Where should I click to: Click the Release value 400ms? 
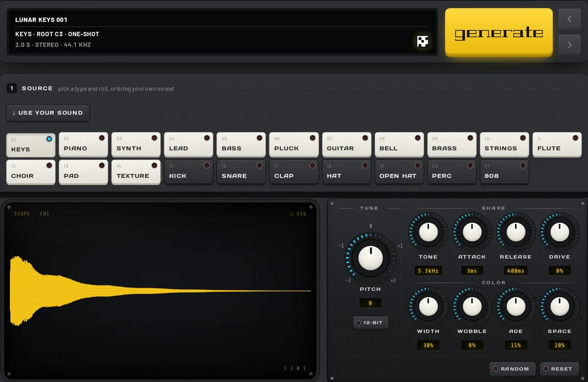[x=515, y=271]
